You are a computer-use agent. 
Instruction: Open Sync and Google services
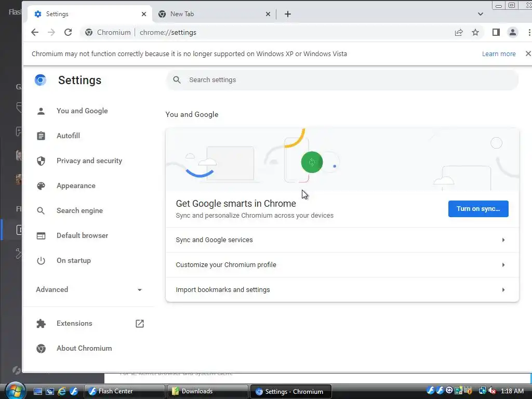coord(342,240)
